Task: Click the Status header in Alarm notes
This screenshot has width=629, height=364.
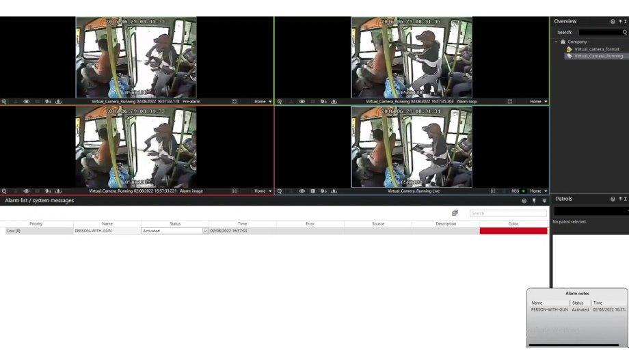Action: click(578, 303)
